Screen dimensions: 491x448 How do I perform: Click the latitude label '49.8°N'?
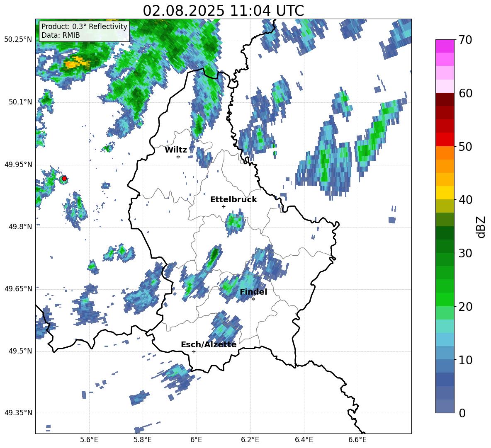[x=20, y=227]
